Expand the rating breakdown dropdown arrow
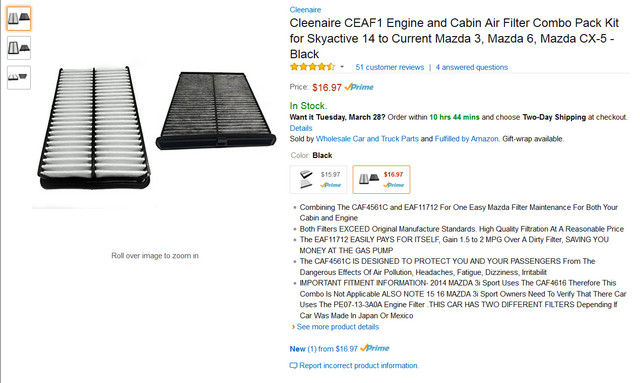Viewport: 640px width, 383px height. (342, 67)
